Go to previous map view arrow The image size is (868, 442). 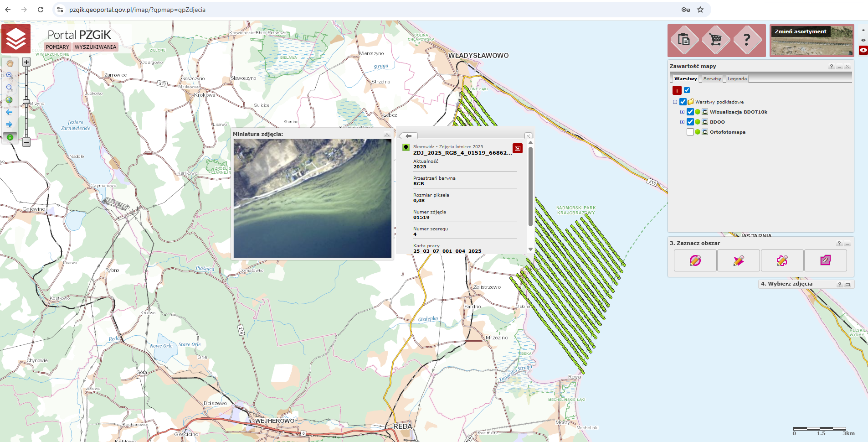point(10,112)
